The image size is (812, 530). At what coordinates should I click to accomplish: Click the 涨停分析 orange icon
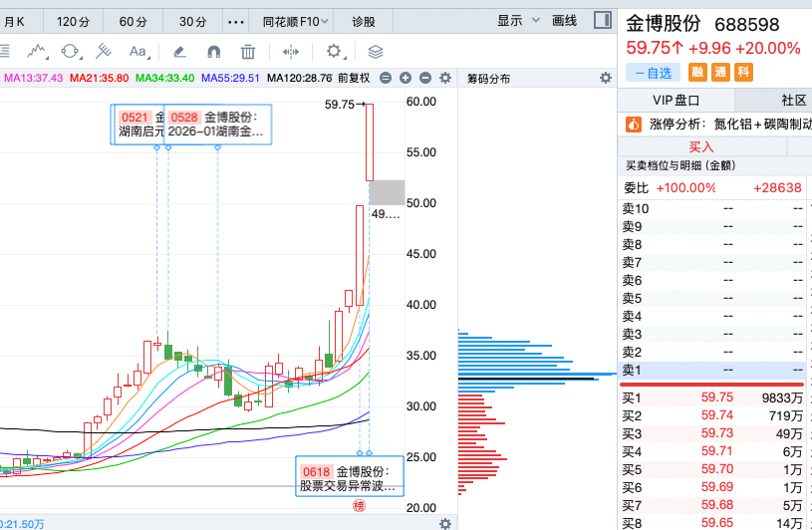pyautogui.click(x=634, y=125)
